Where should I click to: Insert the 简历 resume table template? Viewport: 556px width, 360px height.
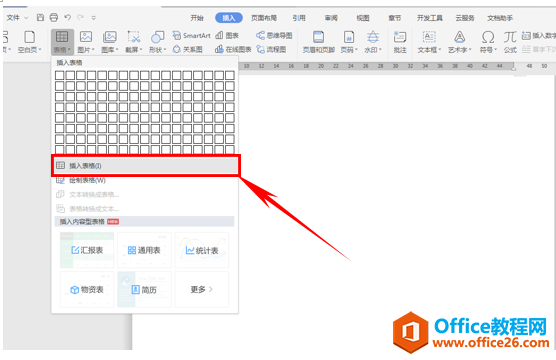144,289
